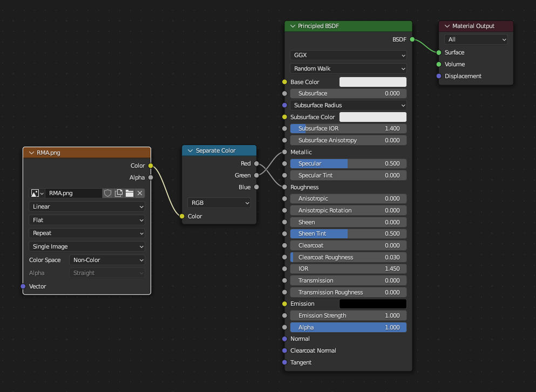Expand the Subsurface Radius dropdown
The width and height of the screenshot is (536, 392).
[348, 105]
